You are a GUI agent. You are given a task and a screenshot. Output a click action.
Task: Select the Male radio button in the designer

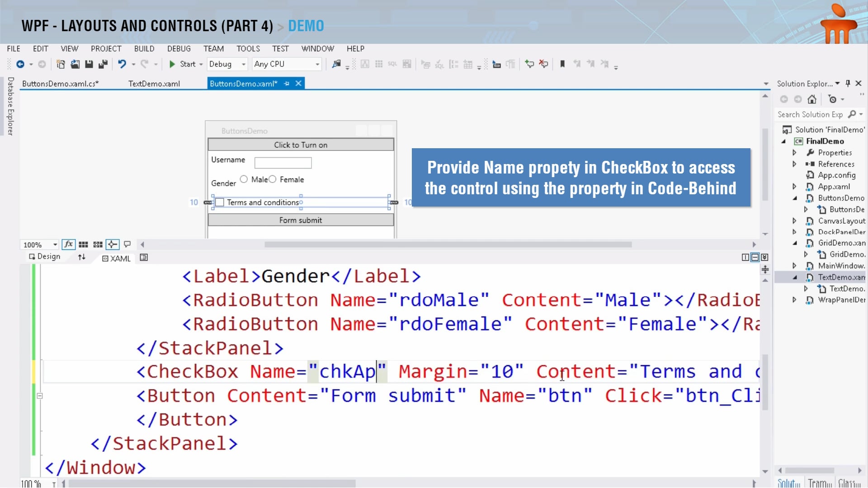pos(244,179)
